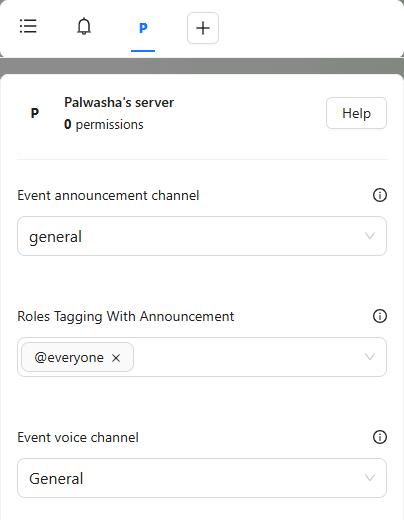Image resolution: width=404 pixels, height=520 pixels.
Task: Click the 0 permissions text
Action: [x=104, y=124]
